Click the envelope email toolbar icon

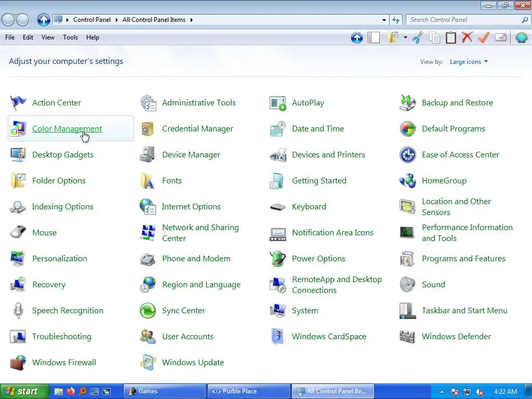pyautogui.click(x=500, y=37)
